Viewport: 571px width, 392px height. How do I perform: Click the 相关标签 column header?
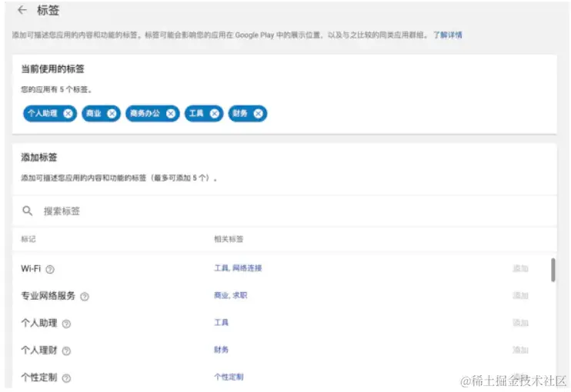tap(229, 239)
